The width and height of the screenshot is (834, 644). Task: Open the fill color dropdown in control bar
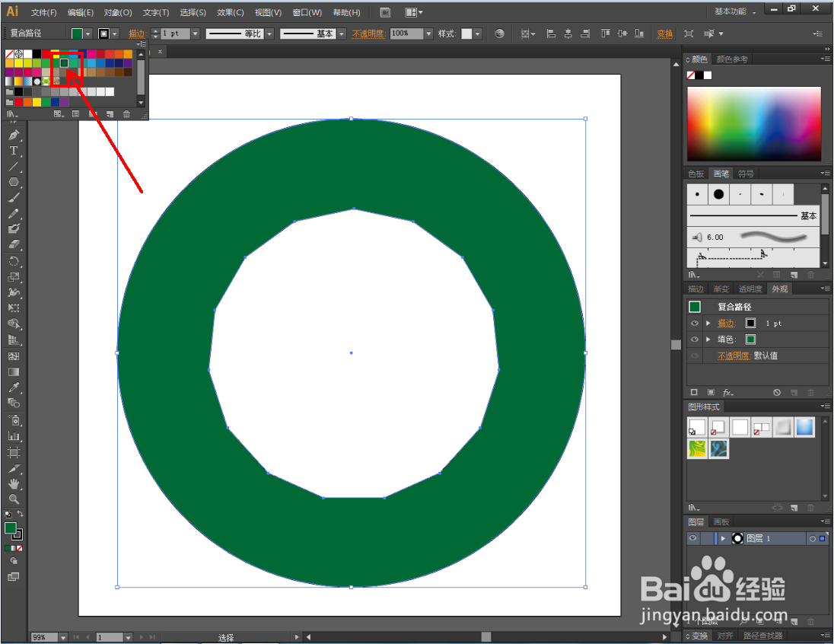click(88, 33)
